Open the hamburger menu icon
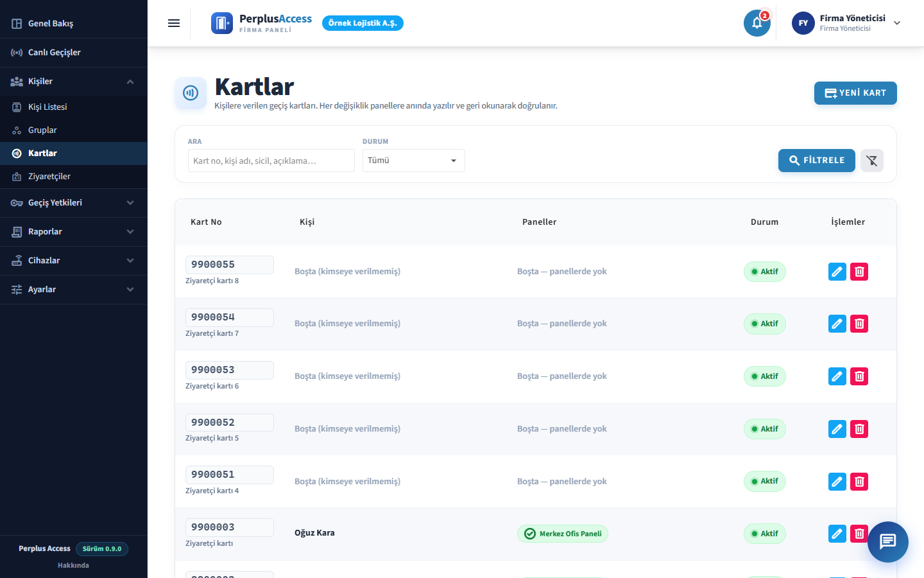This screenshot has width=924, height=578. [174, 23]
